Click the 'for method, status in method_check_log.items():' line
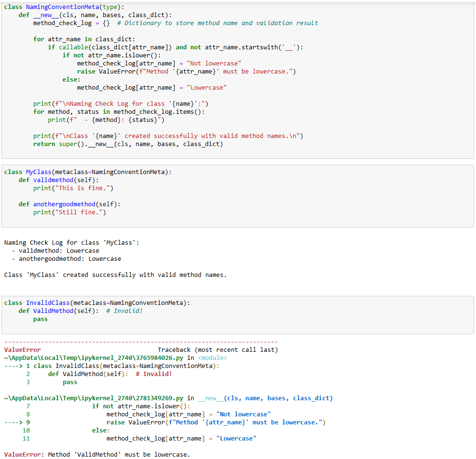Viewport: 476px width, 459px height. tap(119, 112)
